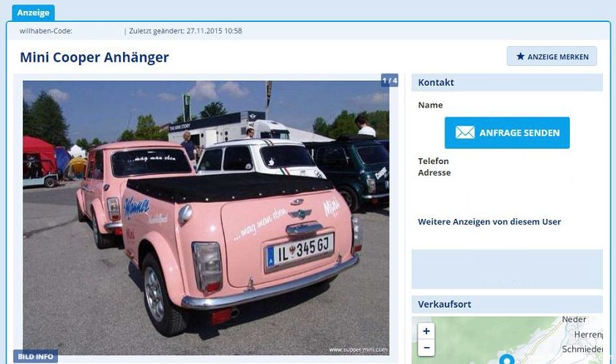
Task: Click the Adresse label
Action: pyautogui.click(x=434, y=172)
